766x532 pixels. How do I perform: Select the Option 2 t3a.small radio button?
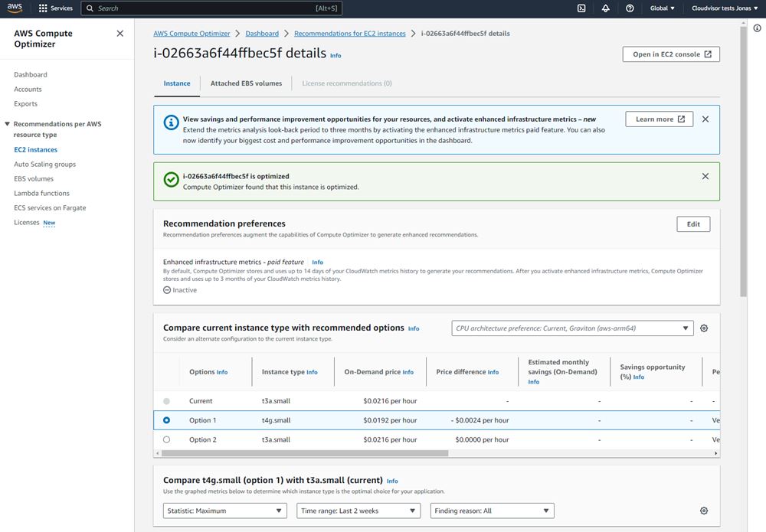(x=166, y=439)
